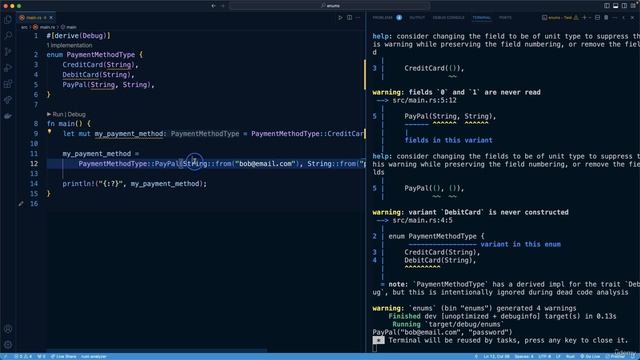The width and height of the screenshot is (640, 360).
Task: Click the Rust language mode status item
Action: point(570,356)
